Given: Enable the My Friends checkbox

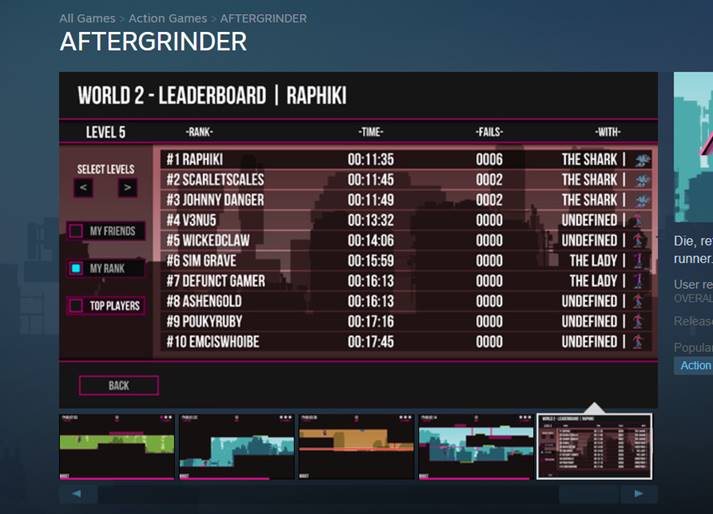Looking at the screenshot, I should (x=76, y=231).
